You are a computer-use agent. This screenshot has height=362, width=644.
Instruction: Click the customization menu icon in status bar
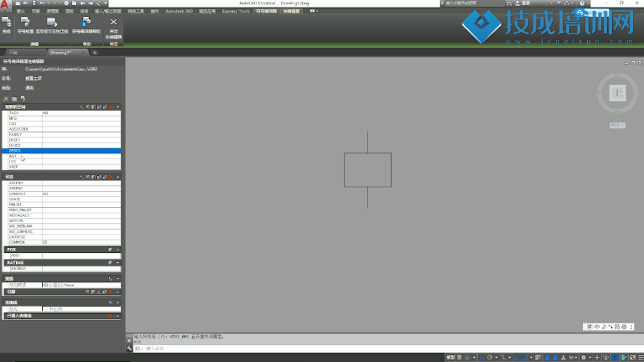[x=640, y=356]
